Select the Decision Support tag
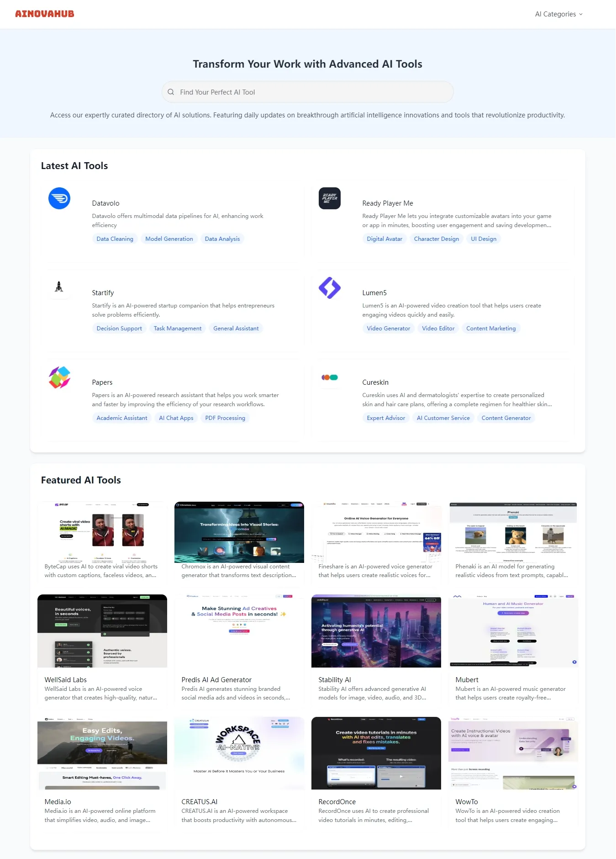The image size is (616, 859). pos(119,329)
